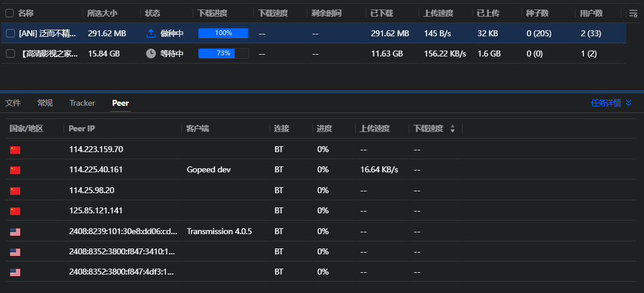Select peer IP 114.25.98.20
The image size is (644, 293).
tap(92, 190)
